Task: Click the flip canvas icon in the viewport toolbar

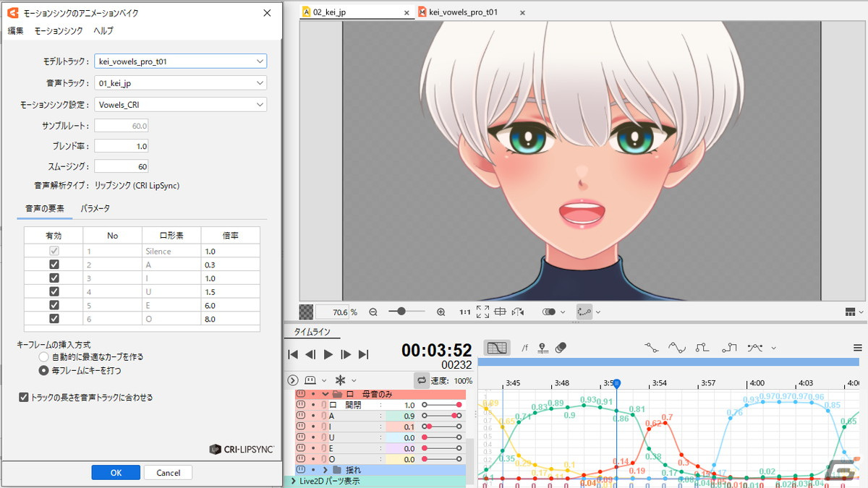Action: [x=518, y=312]
